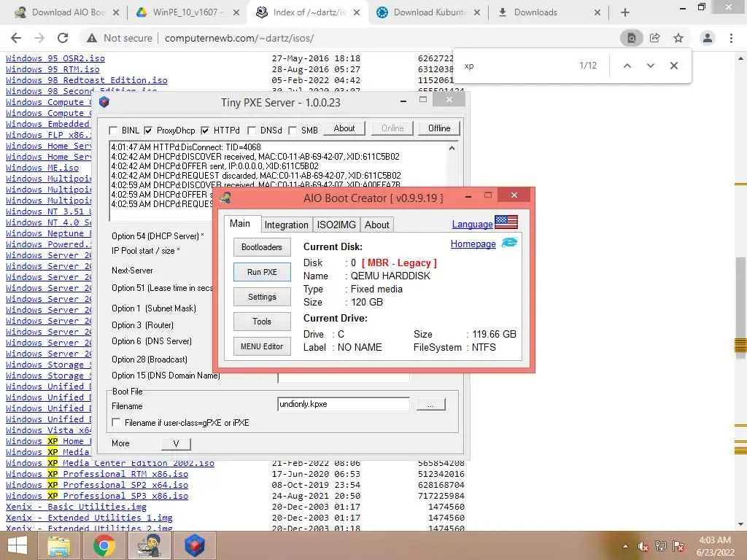Screen dimensions: 747x560
Task: Open Chrome's three-dot menu
Action: click(731, 38)
